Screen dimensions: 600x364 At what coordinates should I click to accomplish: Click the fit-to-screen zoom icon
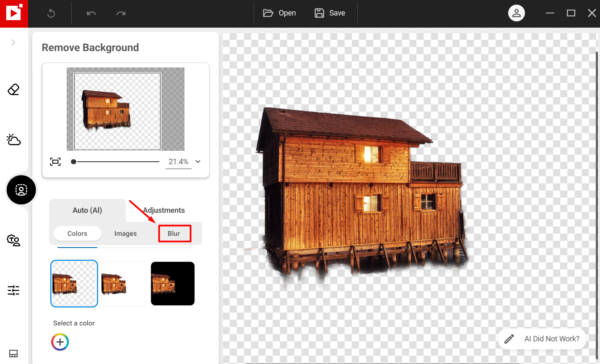[x=55, y=162]
